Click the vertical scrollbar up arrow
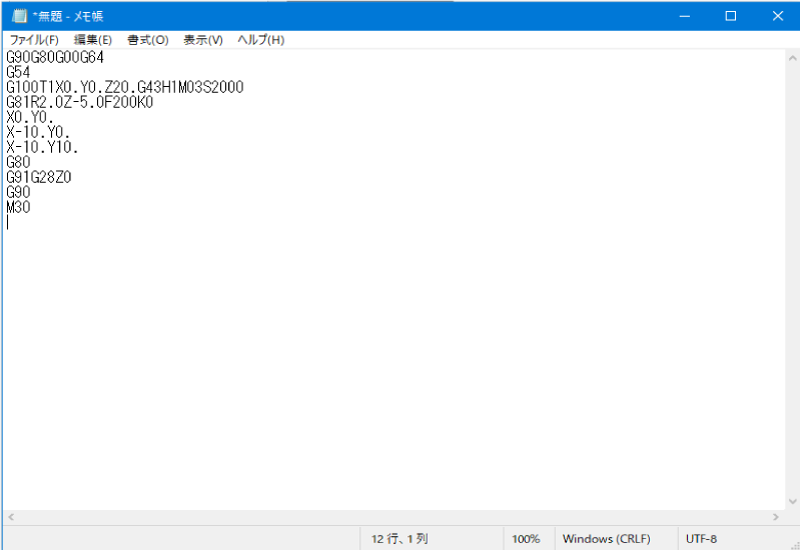The image size is (800, 550). pos(791,57)
